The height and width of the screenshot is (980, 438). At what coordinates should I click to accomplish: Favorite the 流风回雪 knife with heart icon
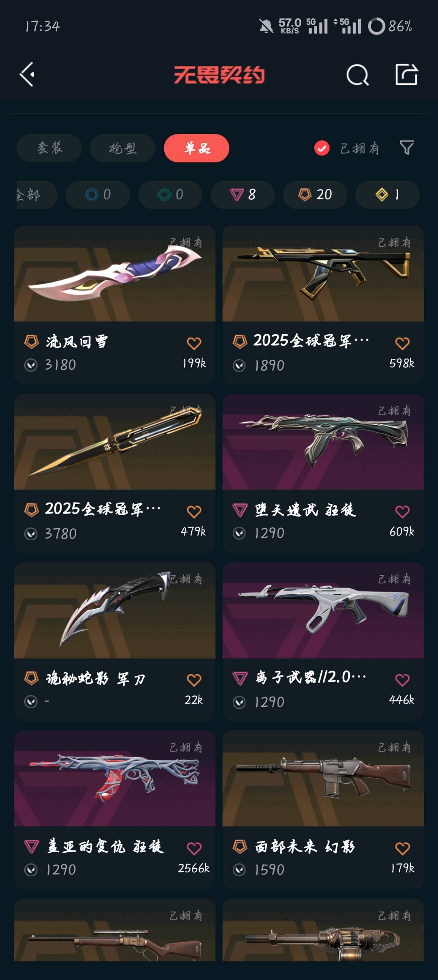194,343
